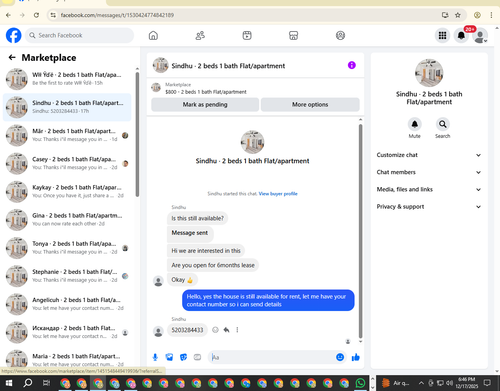Expand Chat members section
This screenshot has height=391, width=500.
[429, 172]
